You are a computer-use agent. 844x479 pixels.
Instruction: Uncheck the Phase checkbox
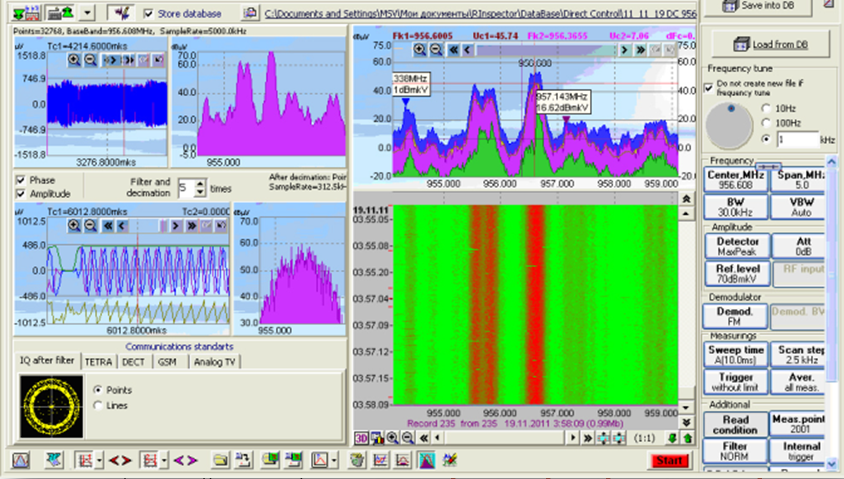pyautogui.click(x=21, y=180)
